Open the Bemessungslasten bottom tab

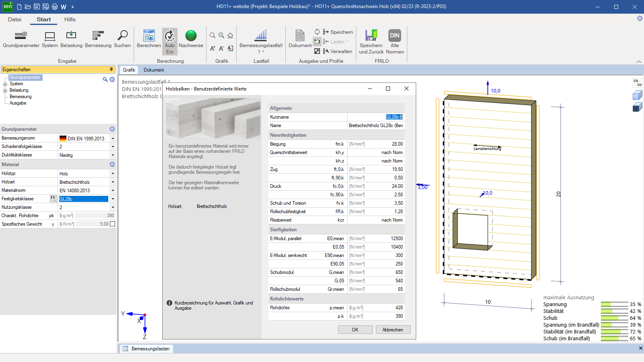(x=147, y=349)
